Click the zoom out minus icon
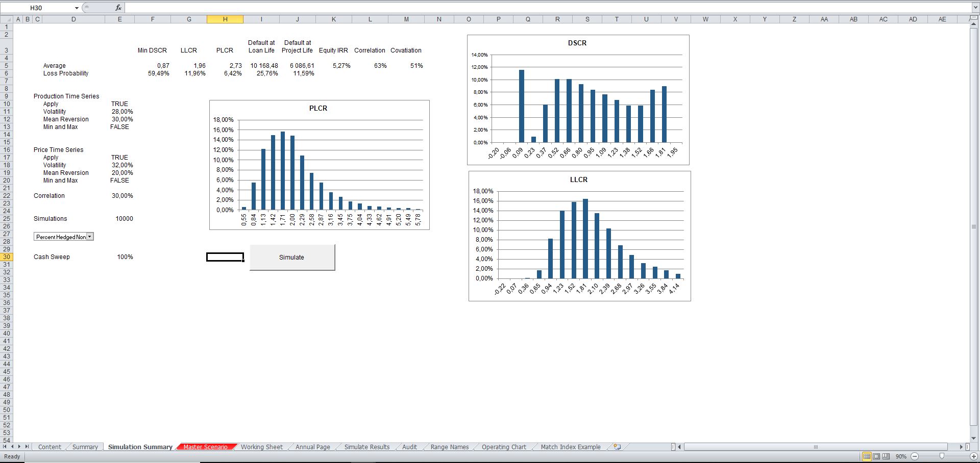This screenshot has width=980, height=463. tap(915, 456)
